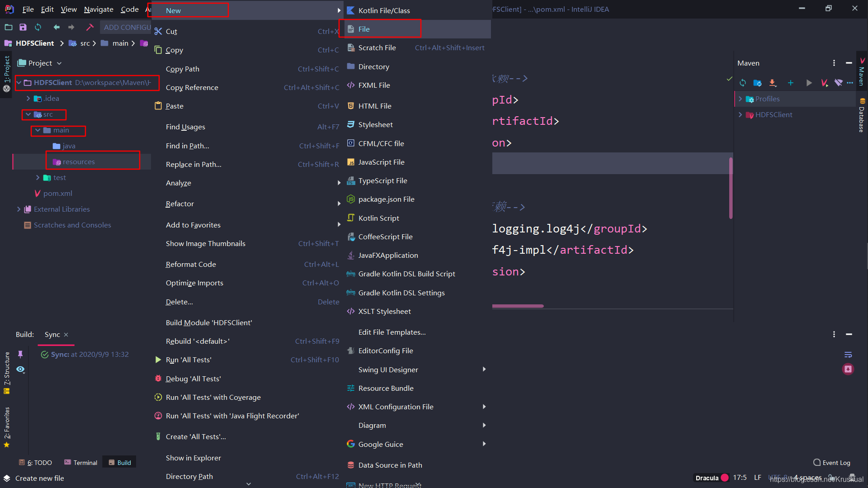Open the TODO tool tab

(x=35, y=462)
